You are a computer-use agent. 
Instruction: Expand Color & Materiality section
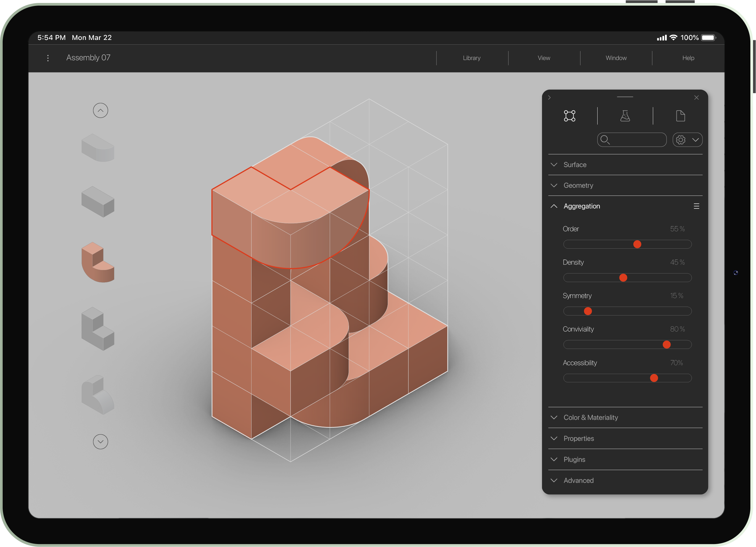590,417
